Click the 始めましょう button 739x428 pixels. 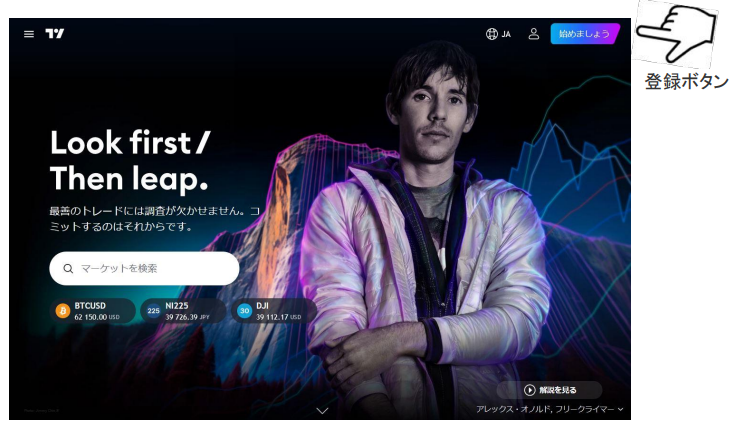coord(585,34)
